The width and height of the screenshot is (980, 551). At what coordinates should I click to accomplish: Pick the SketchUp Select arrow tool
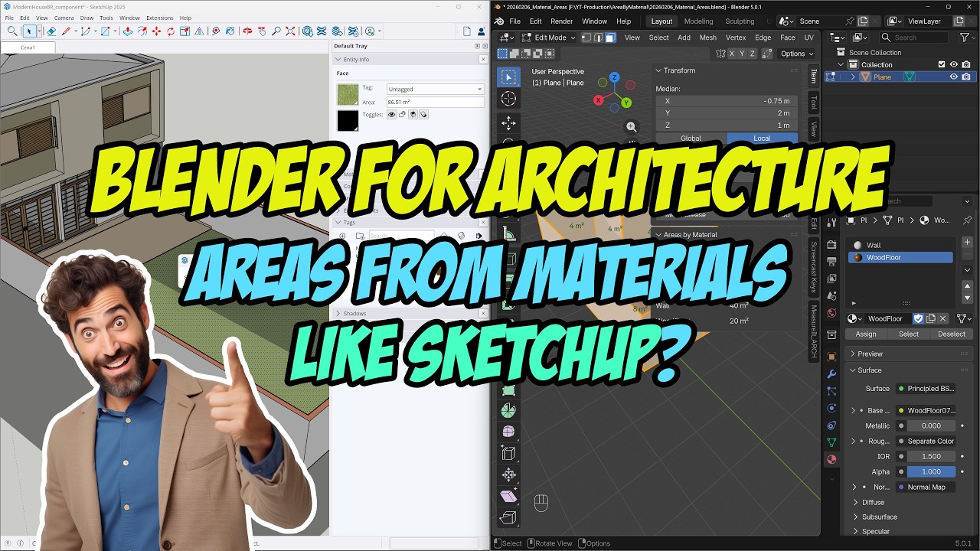click(29, 31)
